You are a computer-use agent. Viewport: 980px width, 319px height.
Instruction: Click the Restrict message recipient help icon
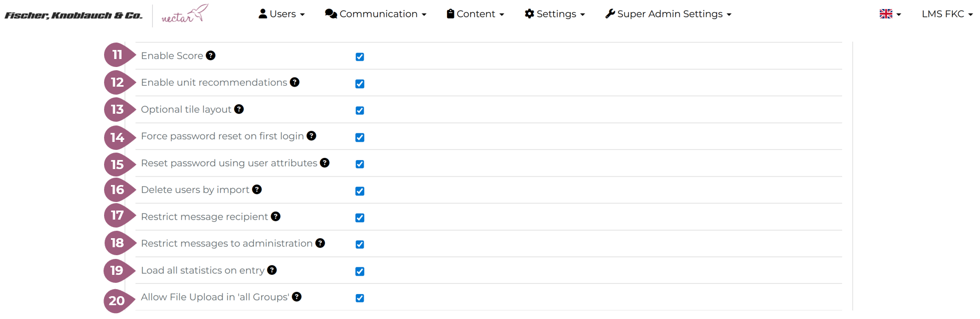[x=276, y=216]
